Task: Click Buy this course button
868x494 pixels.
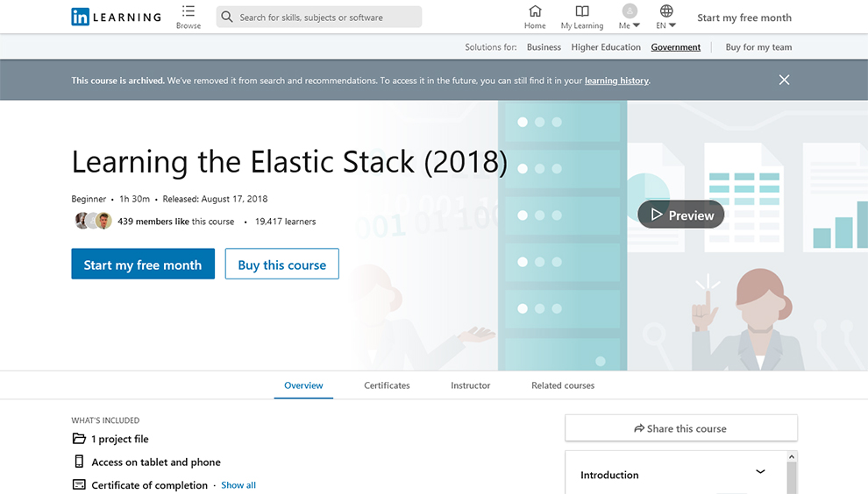Action: pos(281,264)
